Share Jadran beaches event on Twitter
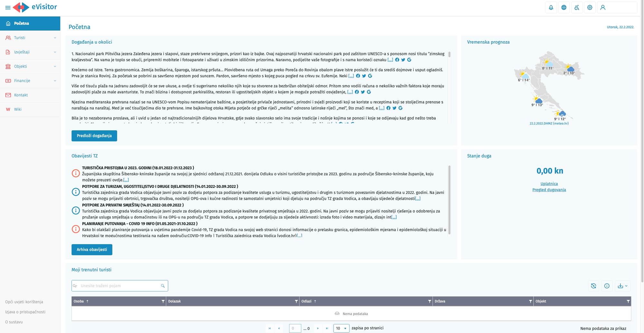 pos(363,92)
